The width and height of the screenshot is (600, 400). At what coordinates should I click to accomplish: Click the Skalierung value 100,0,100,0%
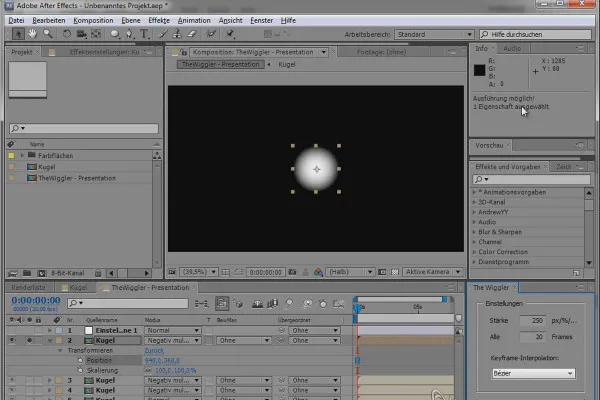click(175, 370)
